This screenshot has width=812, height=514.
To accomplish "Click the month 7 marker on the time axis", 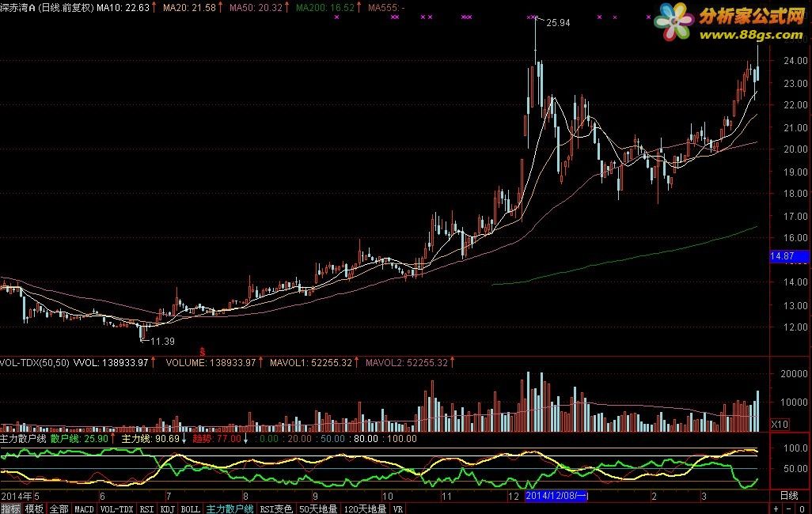I will [x=169, y=496].
